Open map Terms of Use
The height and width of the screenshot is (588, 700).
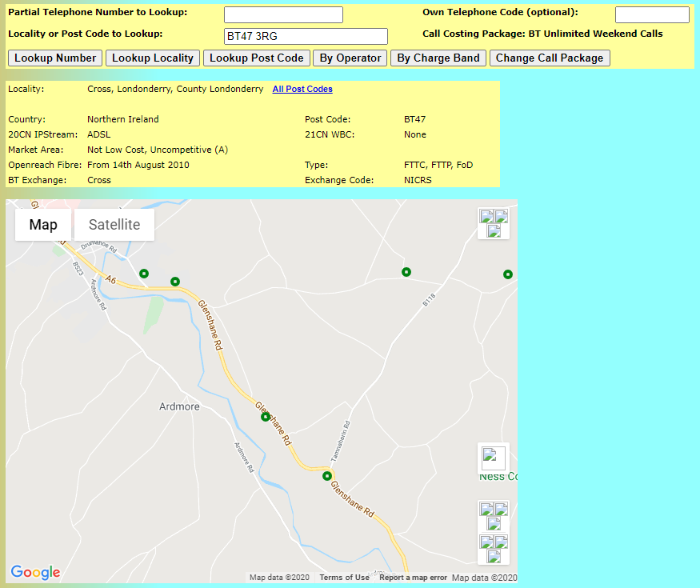344,578
